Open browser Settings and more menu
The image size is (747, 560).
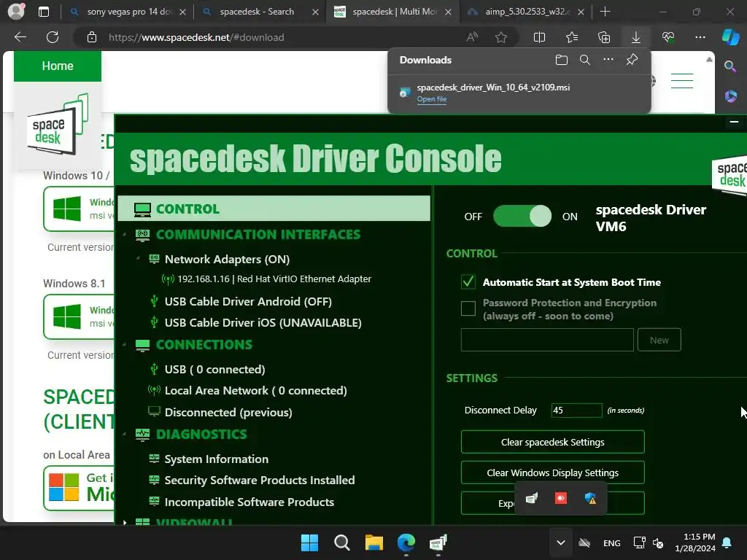coord(700,37)
